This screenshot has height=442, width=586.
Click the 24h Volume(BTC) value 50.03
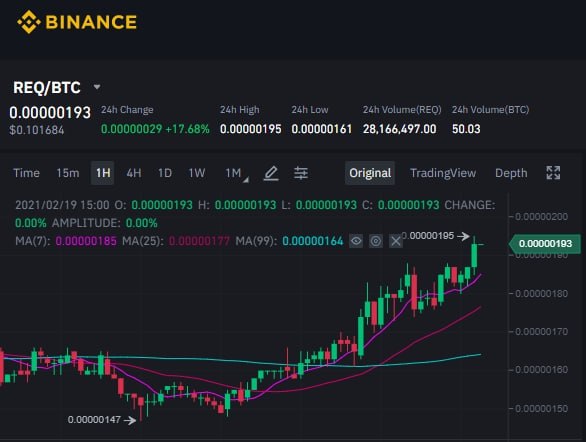[466, 129]
